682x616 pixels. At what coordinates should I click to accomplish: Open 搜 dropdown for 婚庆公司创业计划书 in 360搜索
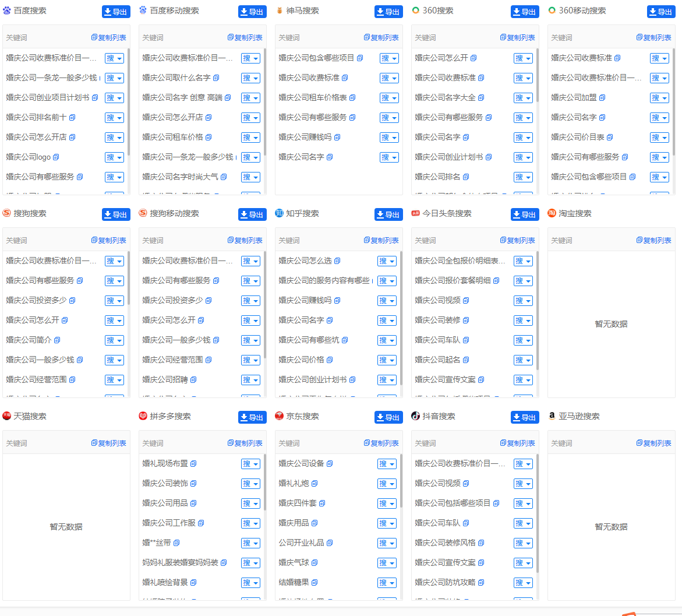(x=523, y=157)
